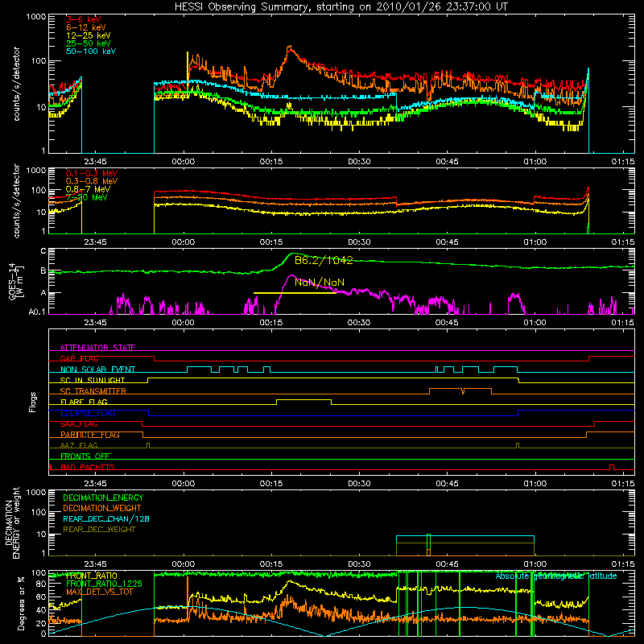This screenshot has width=644, height=644.
Task: Click the HESSI Observing Summary title
Action: point(341,7)
